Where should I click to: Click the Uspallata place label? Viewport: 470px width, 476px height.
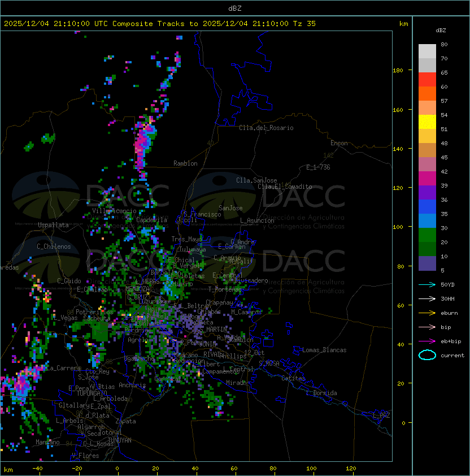[x=53, y=225]
